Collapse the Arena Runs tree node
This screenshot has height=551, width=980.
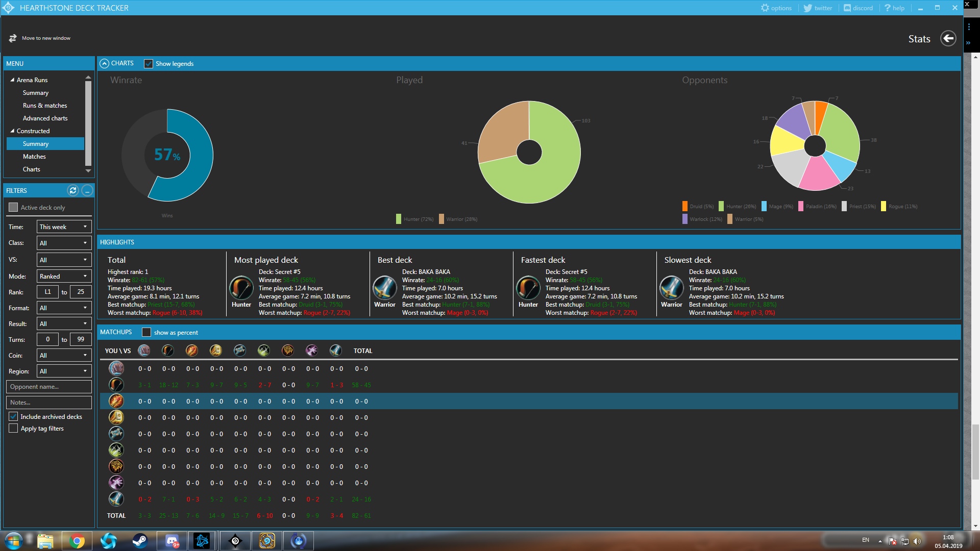12,80
